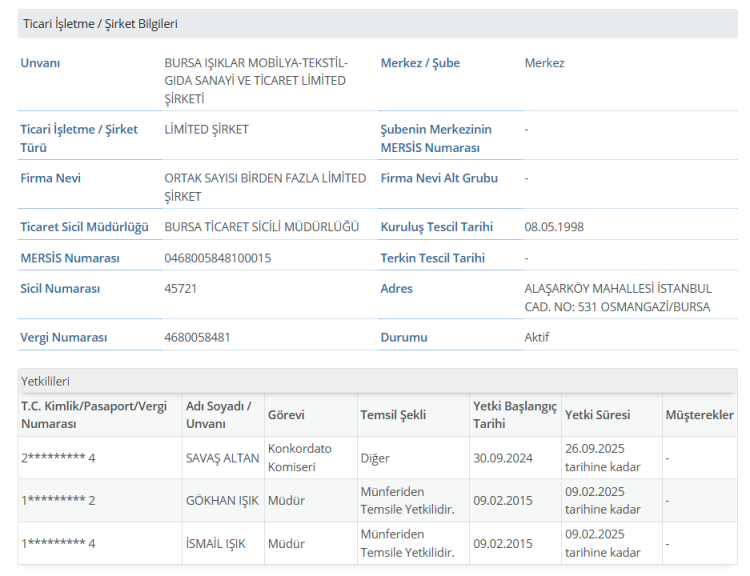Click the Adı Soyadı / Unvanı column header
This screenshot has width=750, height=576.
tap(218, 414)
